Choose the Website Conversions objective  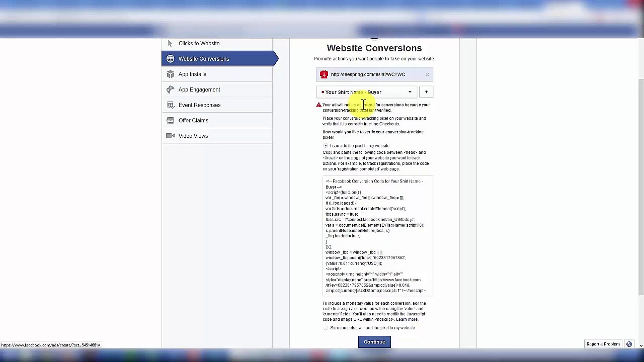(220, 59)
